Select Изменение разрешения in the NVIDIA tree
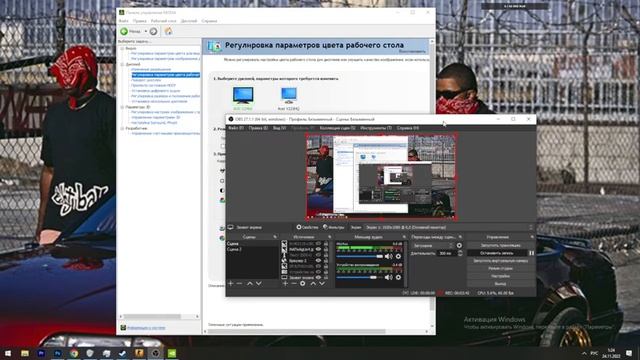The height and width of the screenshot is (360, 640). pyautogui.click(x=151, y=69)
